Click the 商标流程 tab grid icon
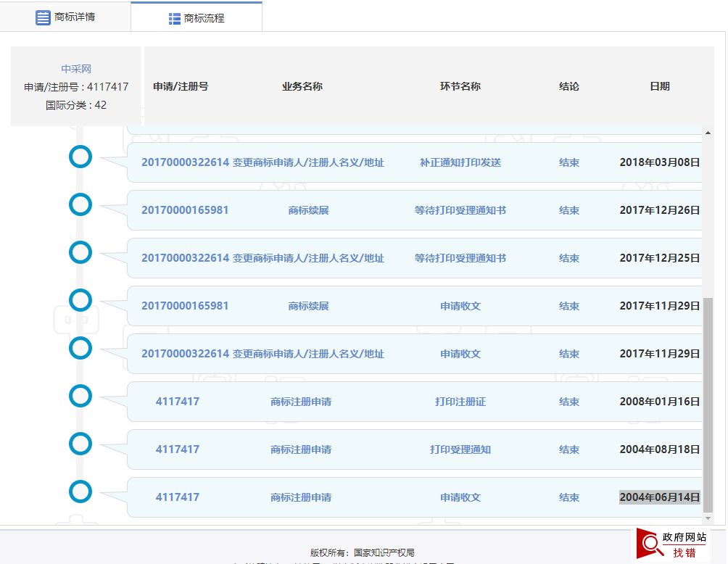This screenshot has width=728, height=564. (x=175, y=19)
